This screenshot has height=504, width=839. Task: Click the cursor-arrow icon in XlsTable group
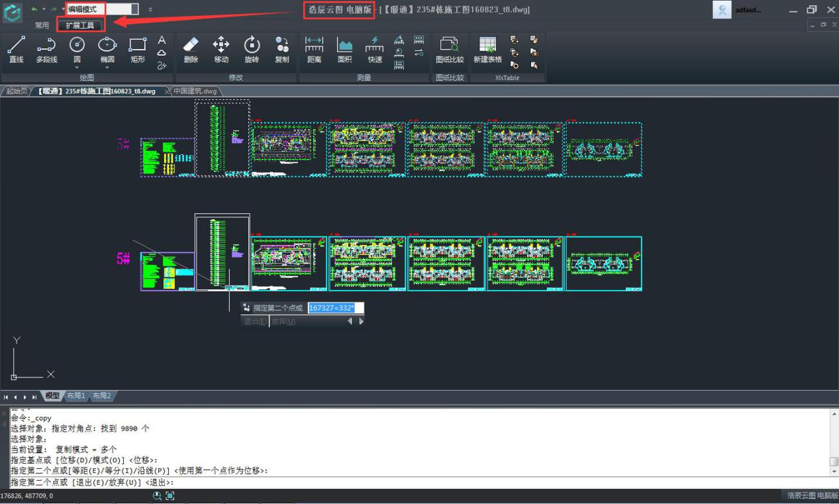point(534,65)
